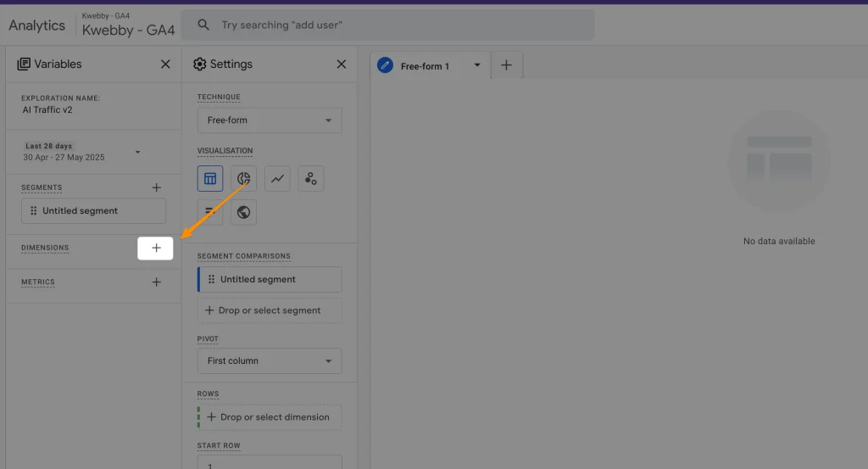Open the Last 28 days date range picker
Viewport: 868px width, 469px height.
[x=82, y=152]
